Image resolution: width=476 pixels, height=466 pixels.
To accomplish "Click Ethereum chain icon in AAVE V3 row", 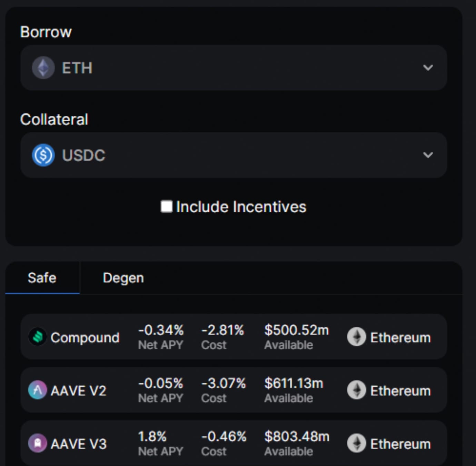I will click(x=356, y=443).
